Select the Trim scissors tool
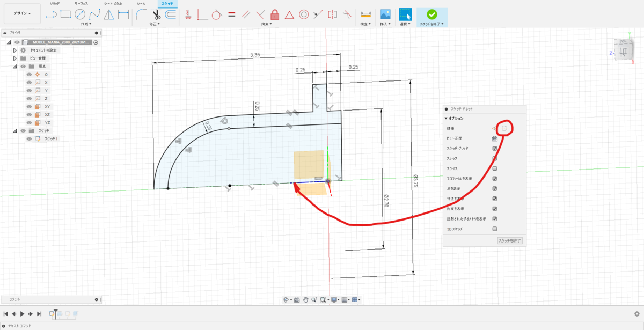The image size is (644, 330). coord(156,14)
